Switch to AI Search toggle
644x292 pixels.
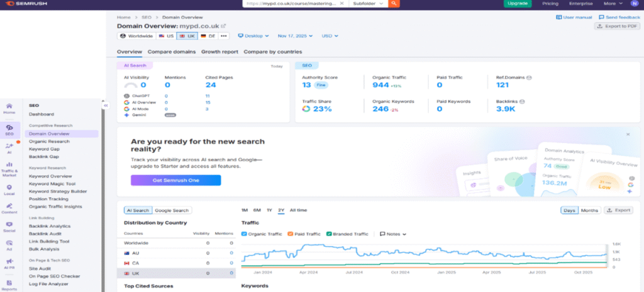coord(138,210)
